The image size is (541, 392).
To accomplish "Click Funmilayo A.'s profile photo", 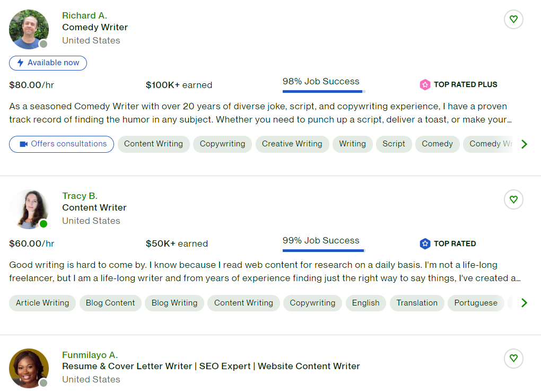I will 29,368.
